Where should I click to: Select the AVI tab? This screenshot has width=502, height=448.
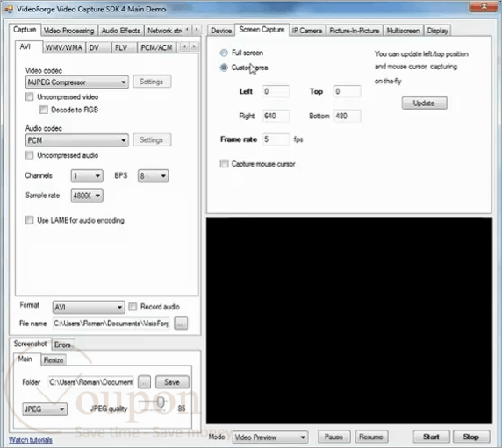pyautogui.click(x=28, y=47)
